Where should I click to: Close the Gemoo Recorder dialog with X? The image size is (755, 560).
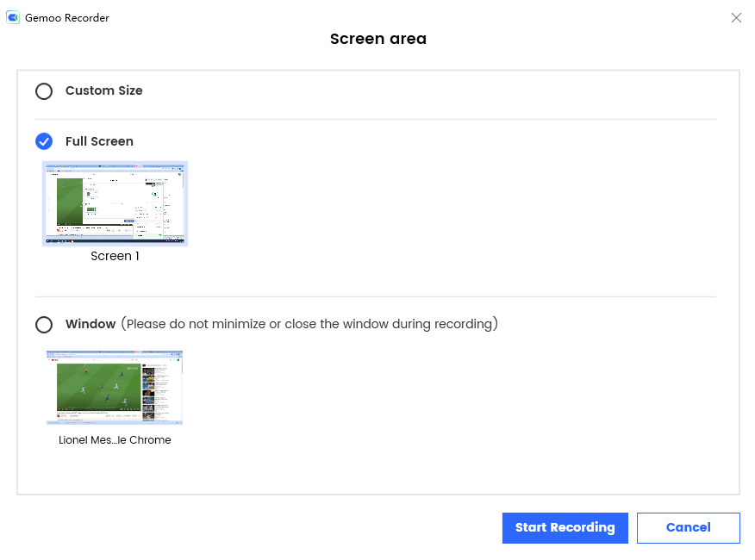736,17
